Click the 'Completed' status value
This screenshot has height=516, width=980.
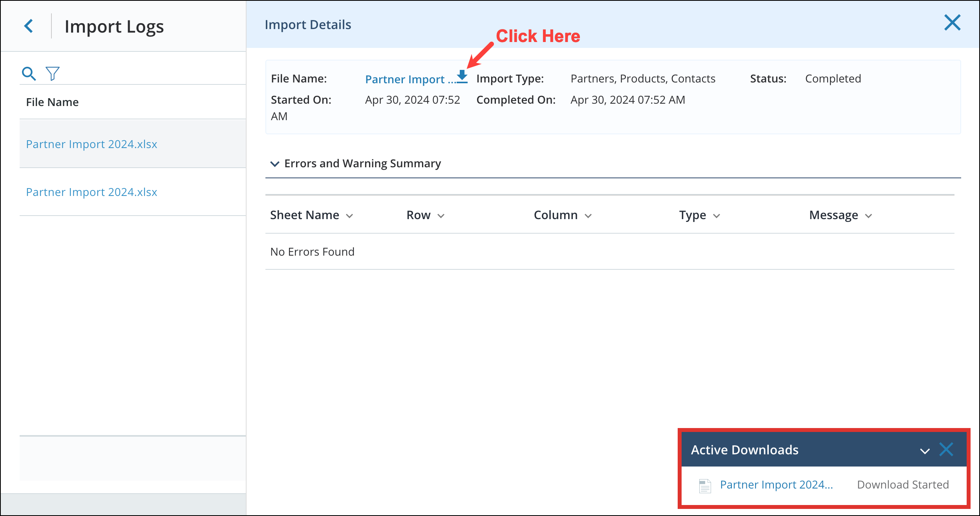coord(833,79)
